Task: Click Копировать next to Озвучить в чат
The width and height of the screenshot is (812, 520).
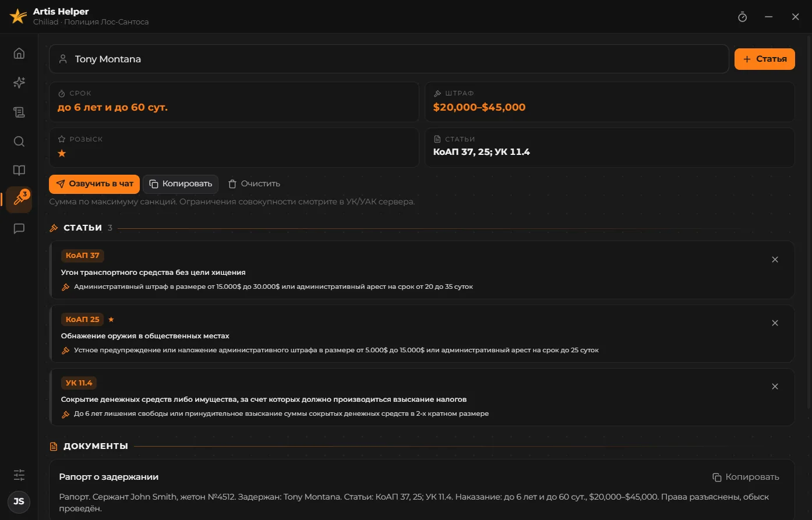Action: point(181,184)
